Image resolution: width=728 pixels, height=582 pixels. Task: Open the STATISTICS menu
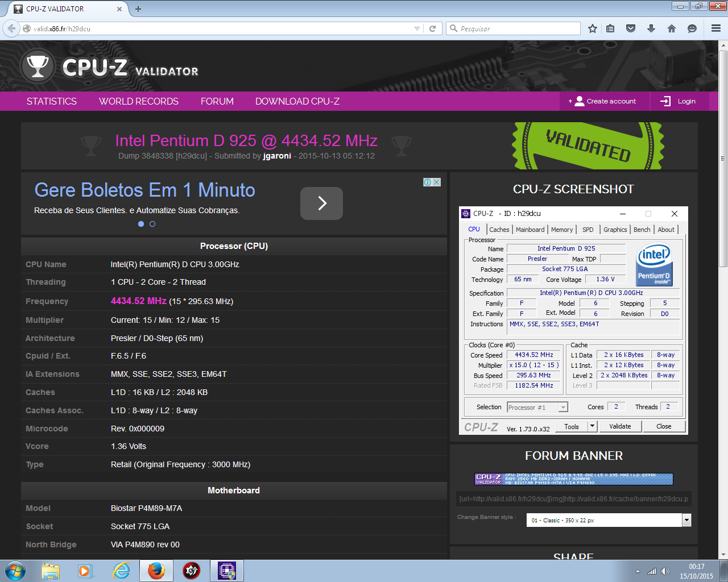(51, 101)
